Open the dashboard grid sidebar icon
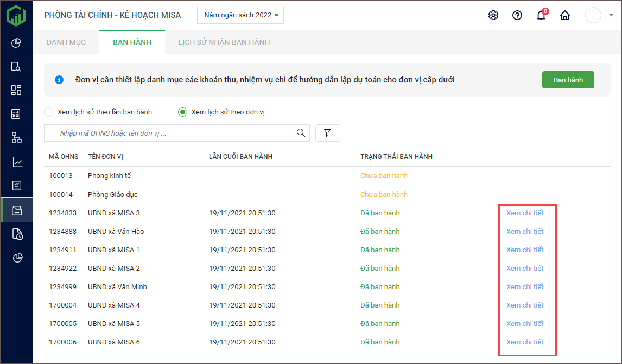 tap(16, 91)
